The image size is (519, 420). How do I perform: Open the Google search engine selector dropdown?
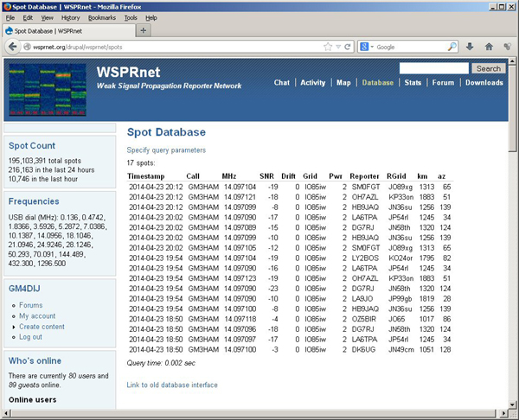point(367,47)
